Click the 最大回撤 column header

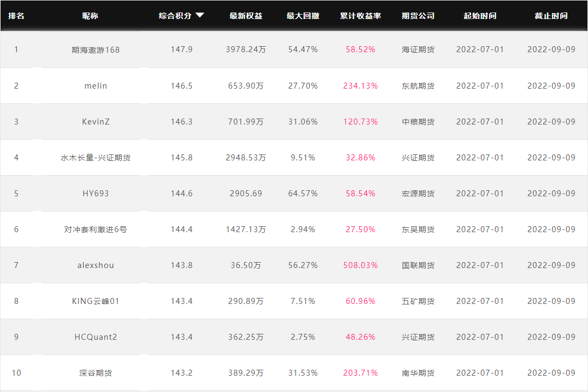point(303,16)
